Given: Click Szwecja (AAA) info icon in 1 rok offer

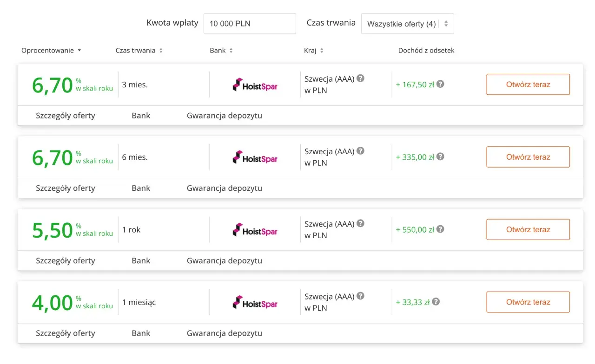Looking at the screenshot, I should pyautogui.click(x=360, y=223).
